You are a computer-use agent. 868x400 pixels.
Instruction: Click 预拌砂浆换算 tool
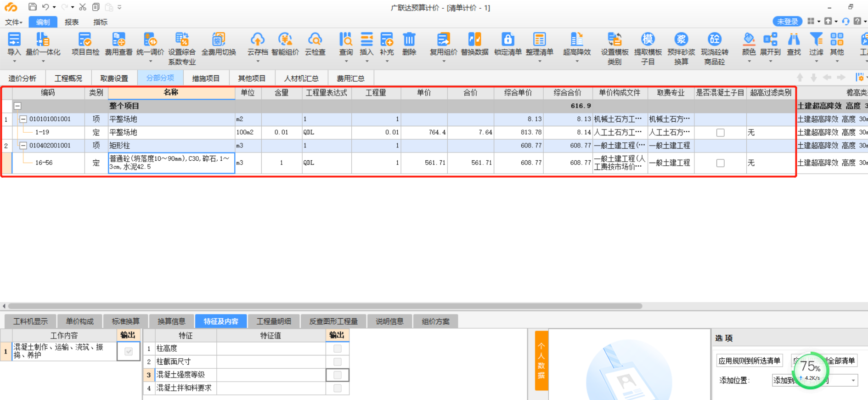click(x=681, y=49)
